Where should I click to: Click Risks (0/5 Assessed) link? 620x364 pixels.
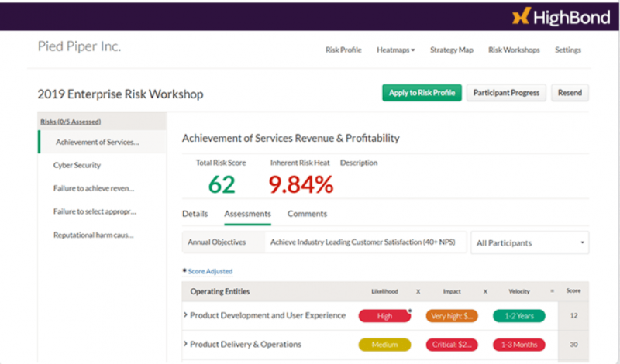click(71, 122)
